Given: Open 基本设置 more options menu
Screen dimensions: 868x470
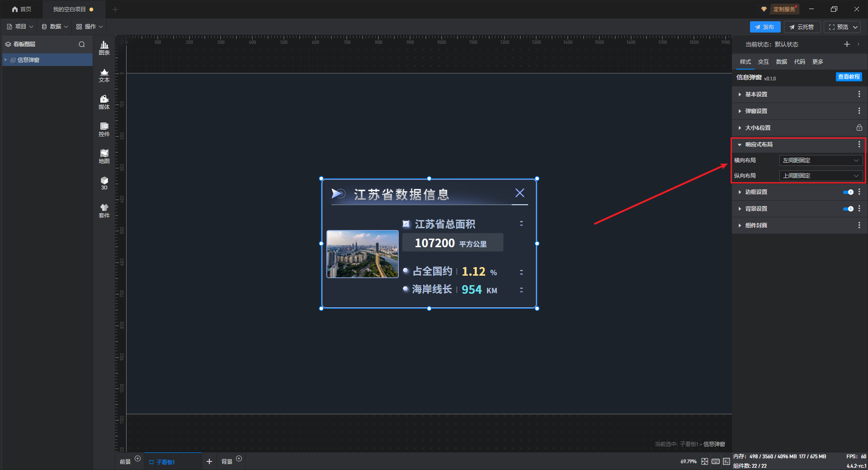Looking at the screenshot, I should pyautogui.click(x=859, y=94).
